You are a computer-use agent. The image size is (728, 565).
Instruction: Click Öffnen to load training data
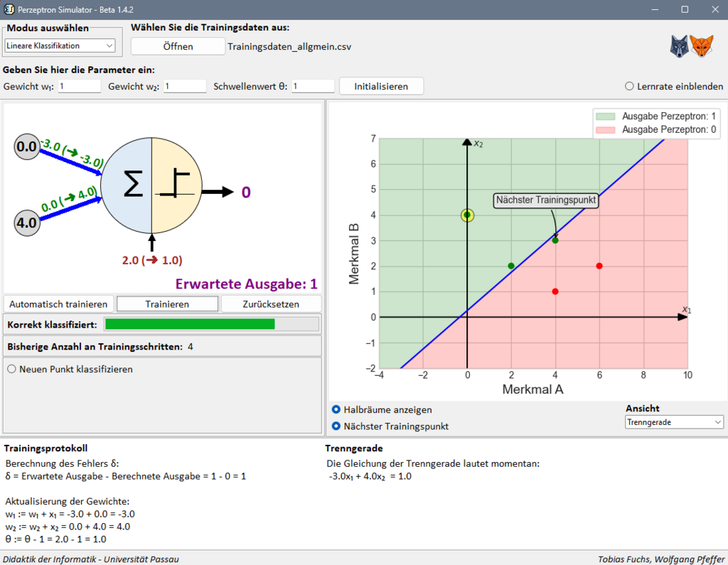(177, 46)
